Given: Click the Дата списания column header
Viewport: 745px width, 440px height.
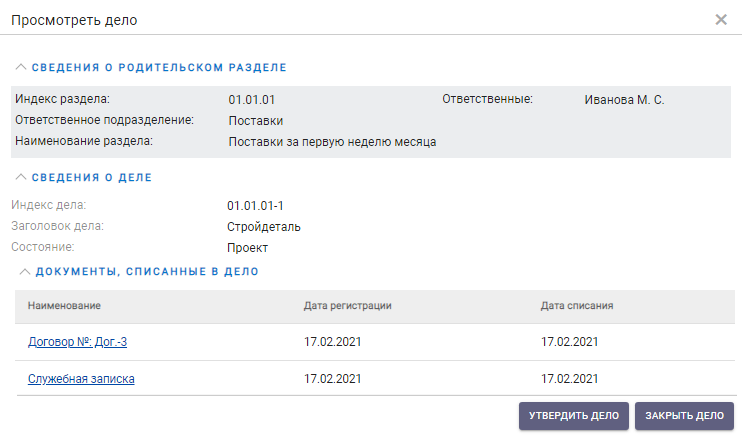Looking at the screenshot, I should [576, 306].
